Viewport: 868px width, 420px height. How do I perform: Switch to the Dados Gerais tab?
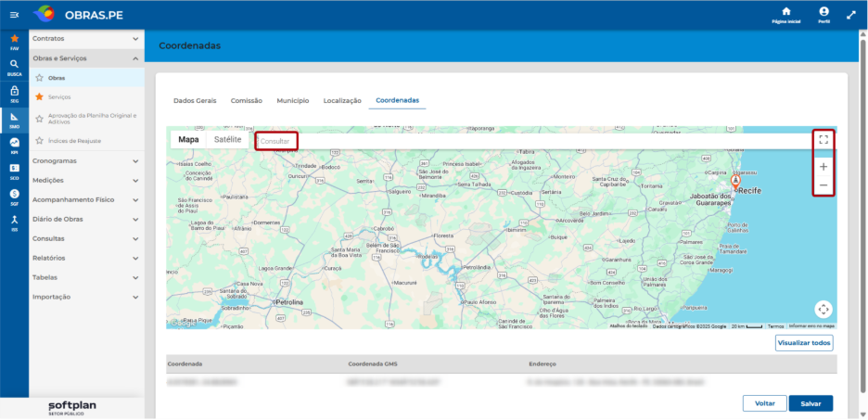pyautogui.click(x=195, y=101)
